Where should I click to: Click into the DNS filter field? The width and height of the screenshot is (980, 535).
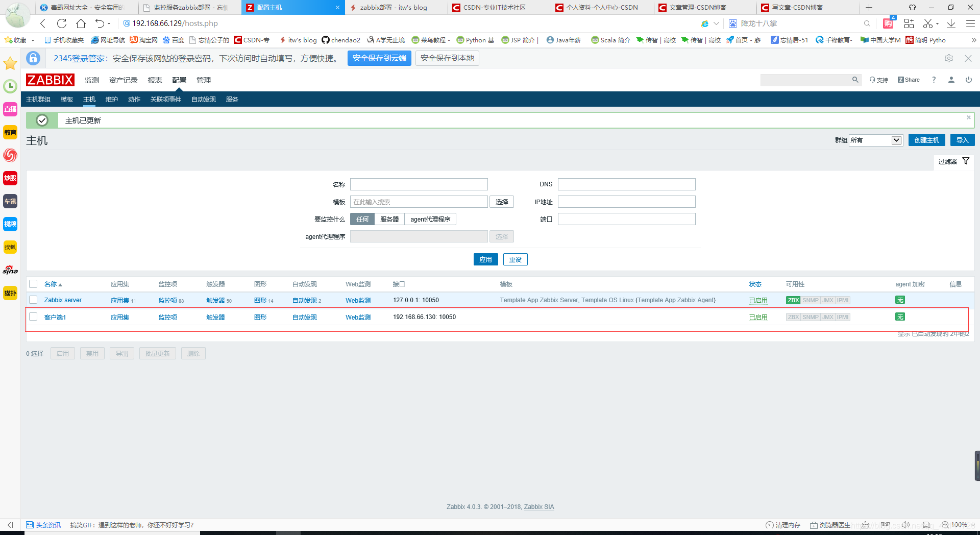(627, 184)
